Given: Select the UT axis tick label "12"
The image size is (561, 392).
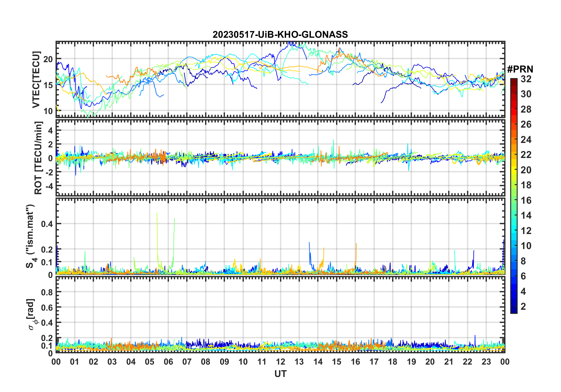Looking at the screenshot, I should click(280, 362).
